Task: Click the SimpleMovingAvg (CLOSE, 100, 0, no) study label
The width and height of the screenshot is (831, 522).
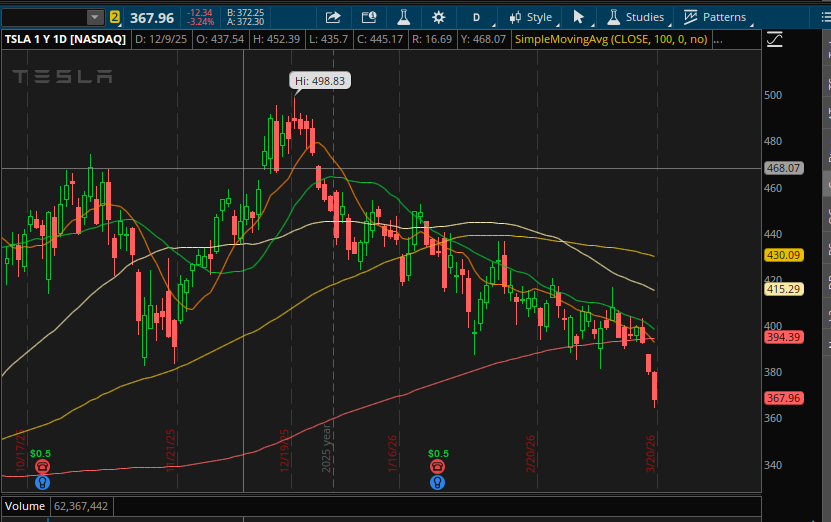Action: pyautogui.click(x=611, y=39)
